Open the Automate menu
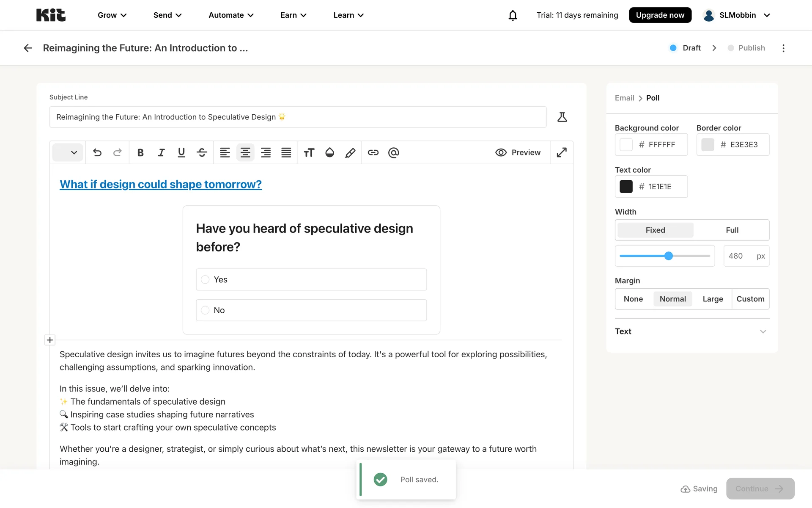 (x=231, y=15)
